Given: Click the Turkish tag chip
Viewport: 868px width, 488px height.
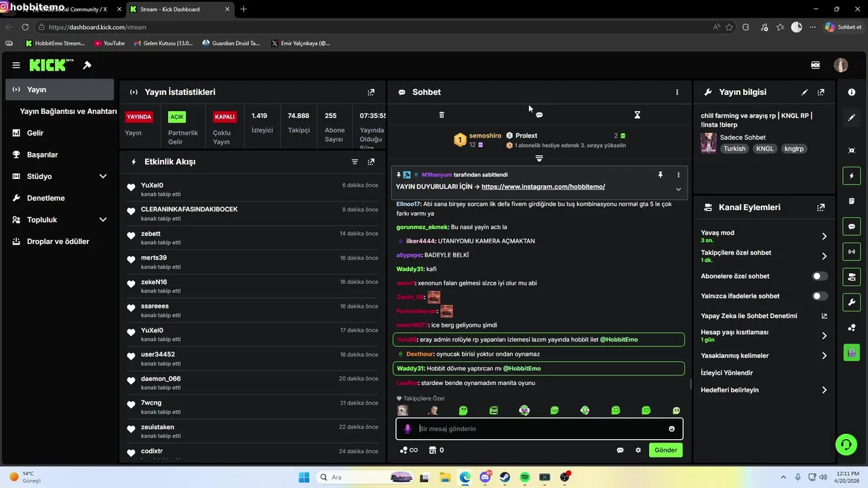Looking at the screenshot, I should (734, 148).
